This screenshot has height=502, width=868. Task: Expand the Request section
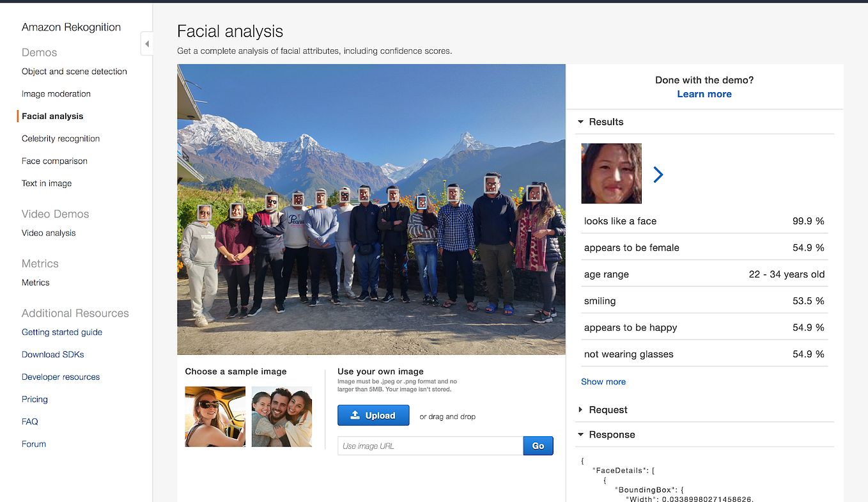coord(580,409)
